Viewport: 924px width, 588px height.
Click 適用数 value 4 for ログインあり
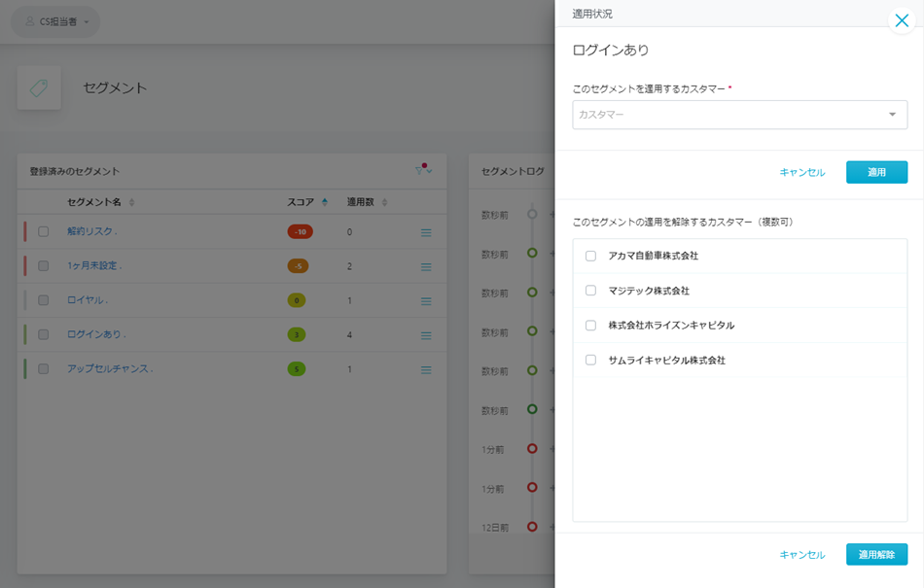(349, 335)
